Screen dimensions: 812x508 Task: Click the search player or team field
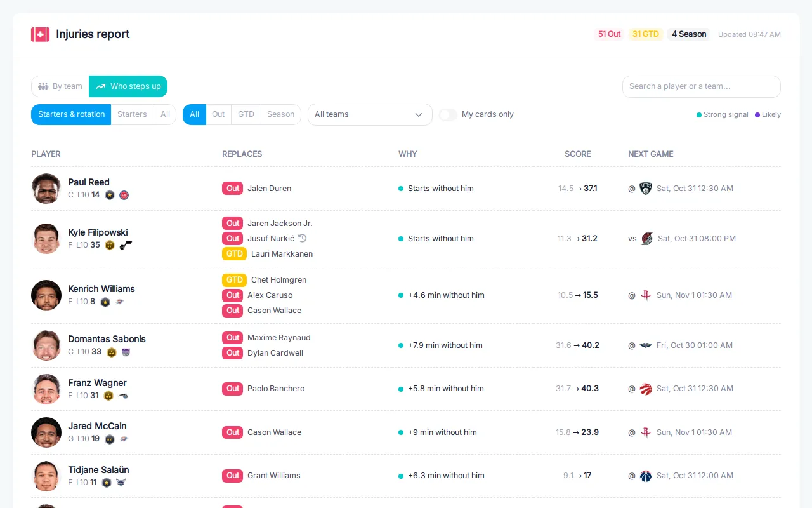pos(702,86)
